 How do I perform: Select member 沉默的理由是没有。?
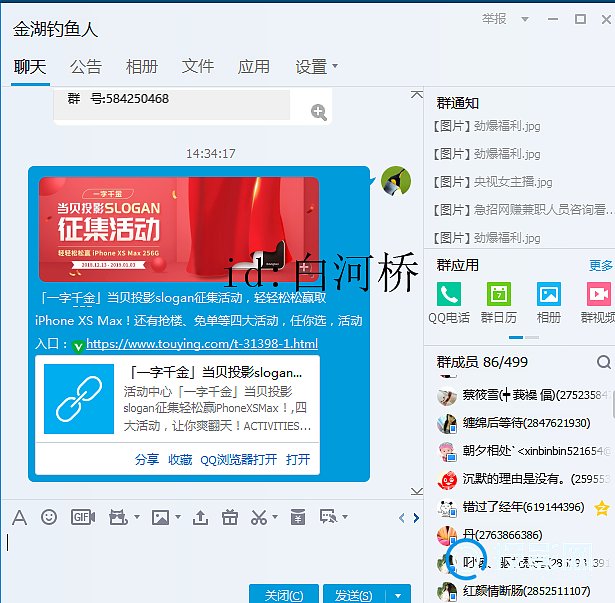525,479
